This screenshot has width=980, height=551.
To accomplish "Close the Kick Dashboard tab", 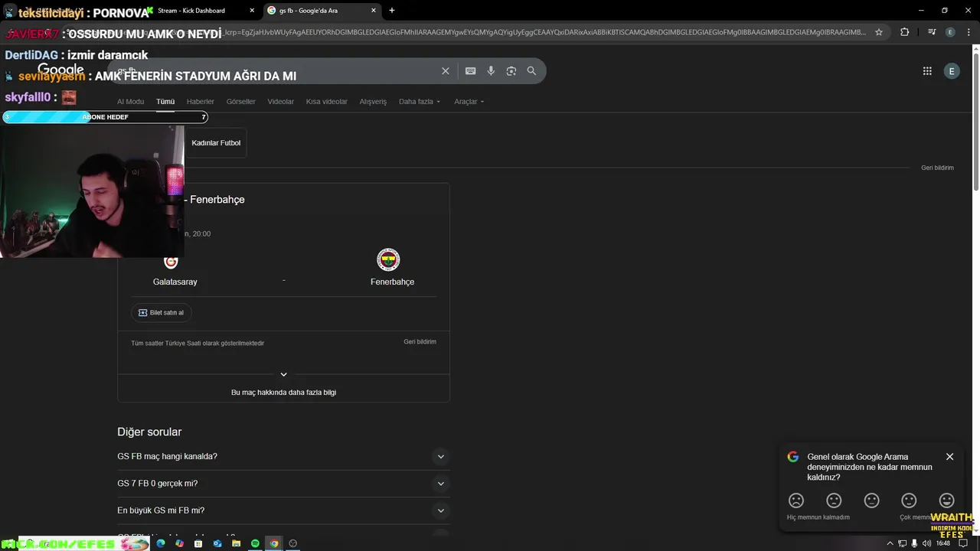I will (253, 11).
